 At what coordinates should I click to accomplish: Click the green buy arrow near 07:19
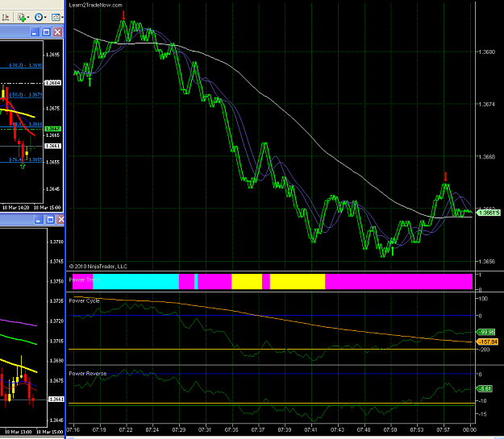pos(90,82)
